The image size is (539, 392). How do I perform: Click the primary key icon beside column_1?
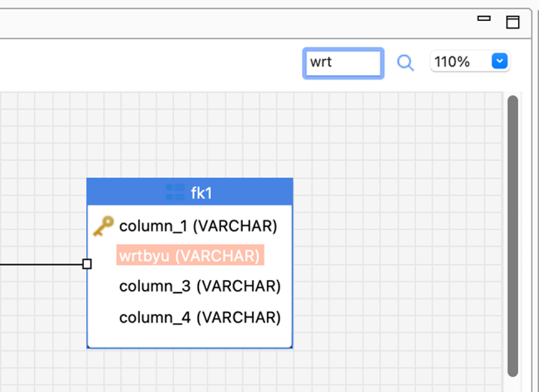(103, 226)
